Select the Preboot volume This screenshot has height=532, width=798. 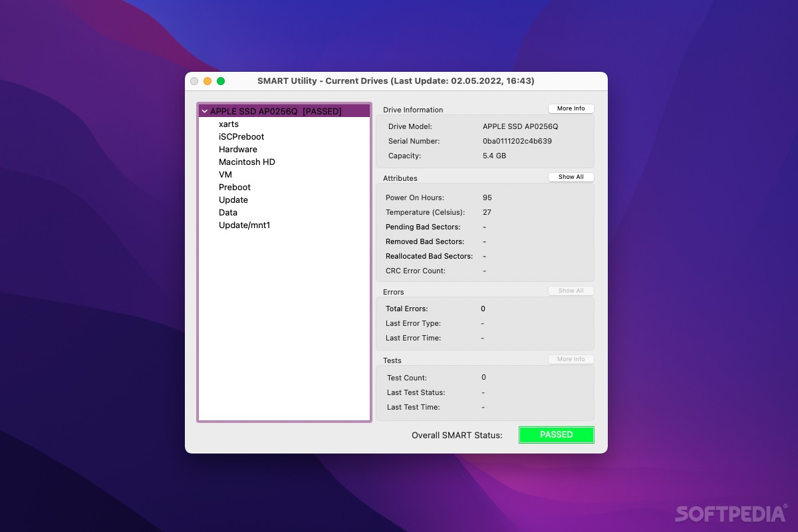[235, 188]
